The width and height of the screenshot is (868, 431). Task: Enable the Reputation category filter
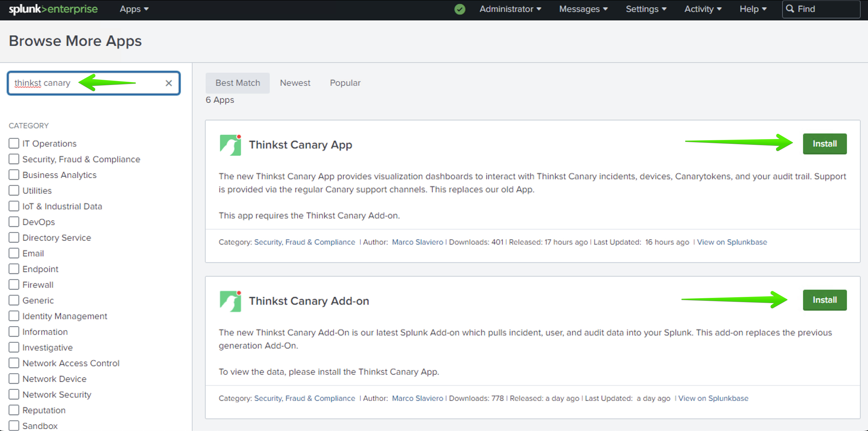14,410
